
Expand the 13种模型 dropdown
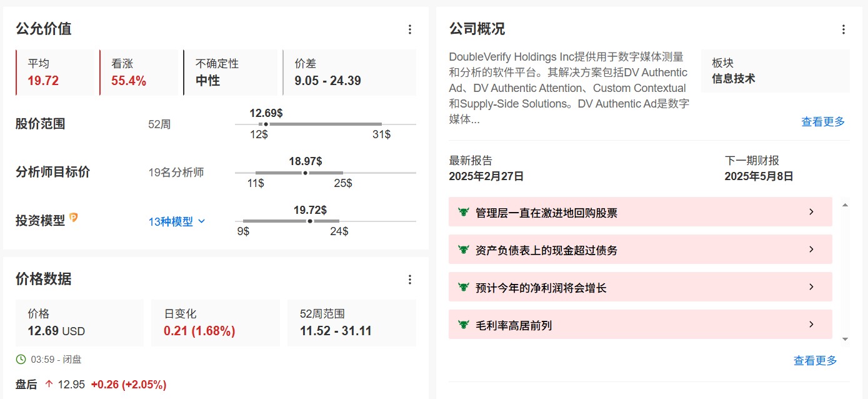click(177, 221)
